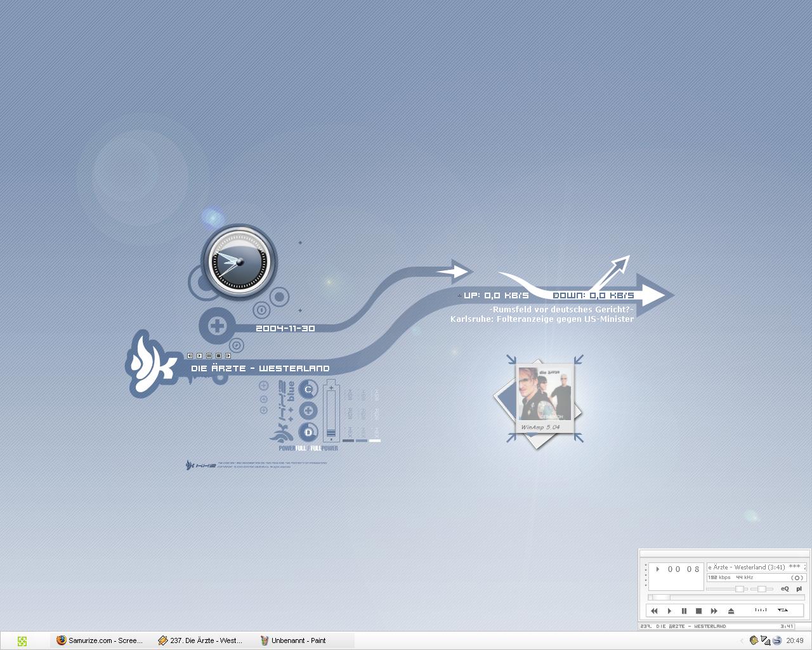Click the desktop widget small play button
Viewport: 812px width, 650px height.
pyautogui.click(x=199, y=356)
